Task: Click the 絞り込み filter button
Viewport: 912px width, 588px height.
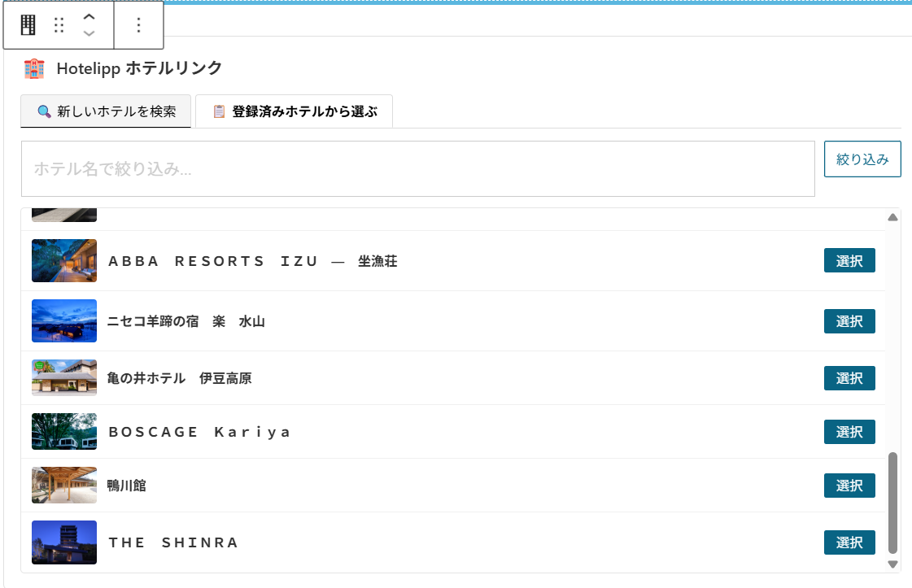Action: pyautogui.click(x=862, y=159)
